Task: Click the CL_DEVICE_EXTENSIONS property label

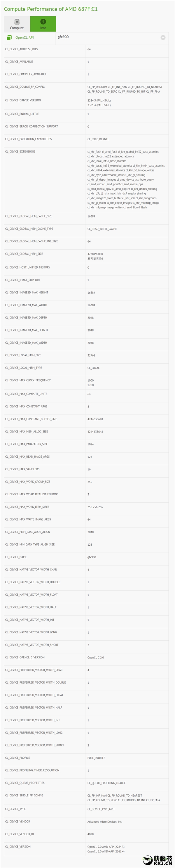Action: 20,152
